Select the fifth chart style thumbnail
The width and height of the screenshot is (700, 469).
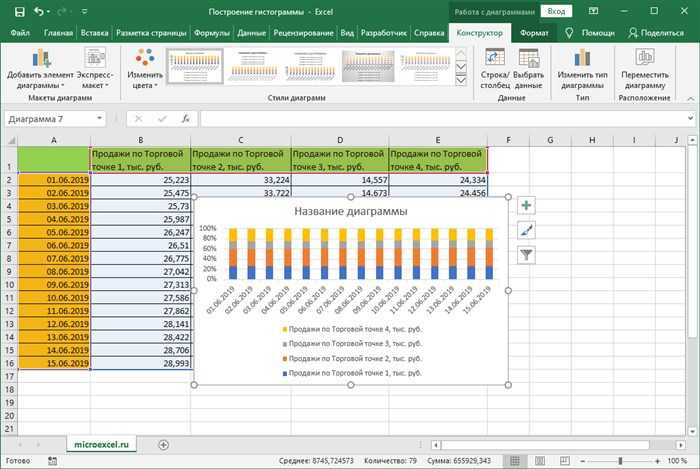coord(425,66)
